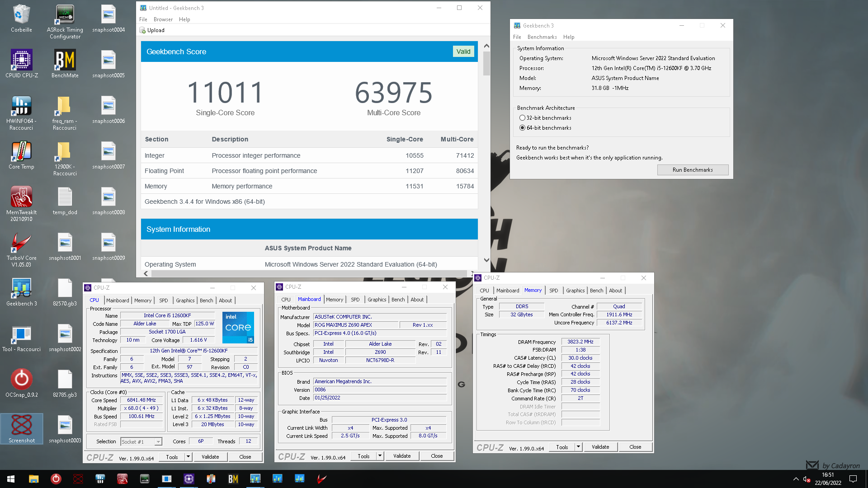Click Geekbench vertical scrollbar thumb
The image size is (868, 488).
[486, 63]
